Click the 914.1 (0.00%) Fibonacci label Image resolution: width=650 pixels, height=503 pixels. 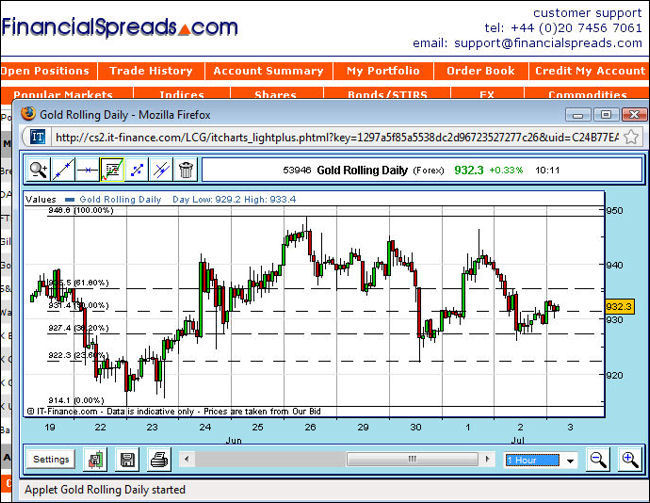76,400
